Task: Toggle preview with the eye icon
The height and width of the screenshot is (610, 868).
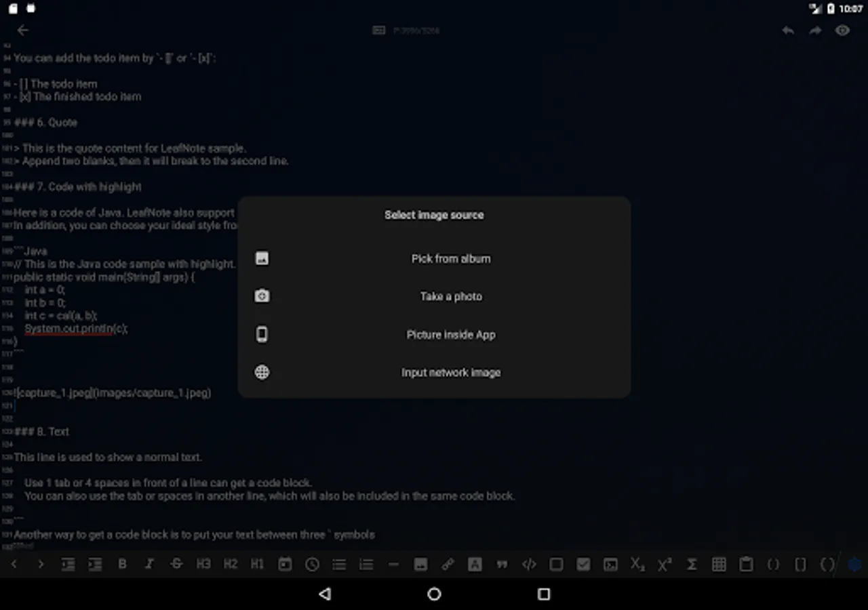Action: [x=842, y=30]
